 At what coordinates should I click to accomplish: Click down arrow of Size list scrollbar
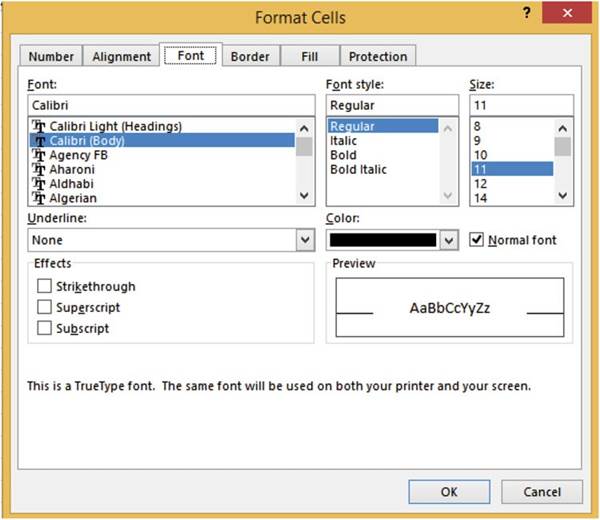coord(563,196)
